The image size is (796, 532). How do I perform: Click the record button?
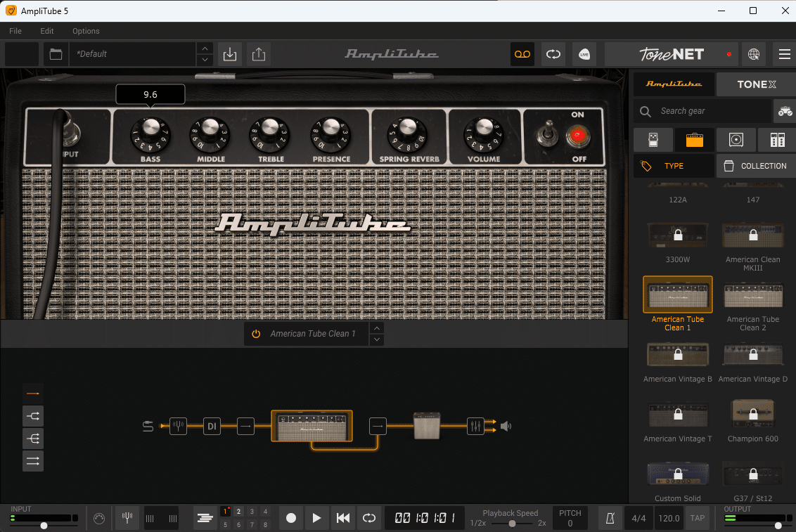[291, 519]
